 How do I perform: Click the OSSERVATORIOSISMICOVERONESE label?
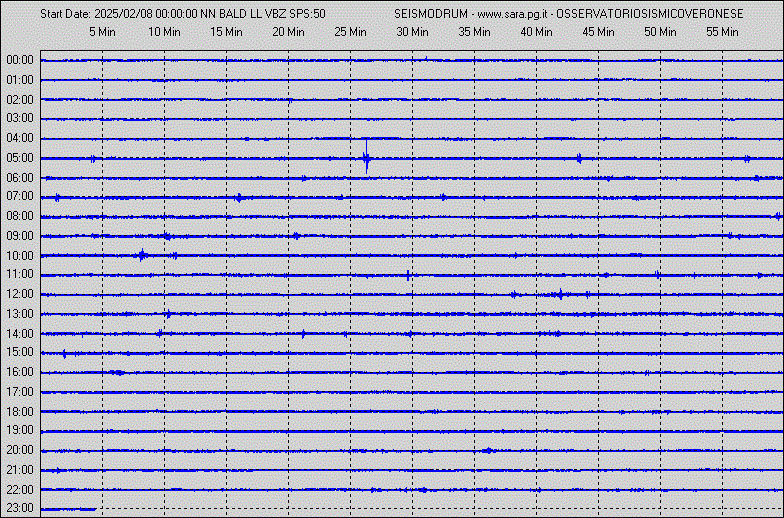click(650, 14)
